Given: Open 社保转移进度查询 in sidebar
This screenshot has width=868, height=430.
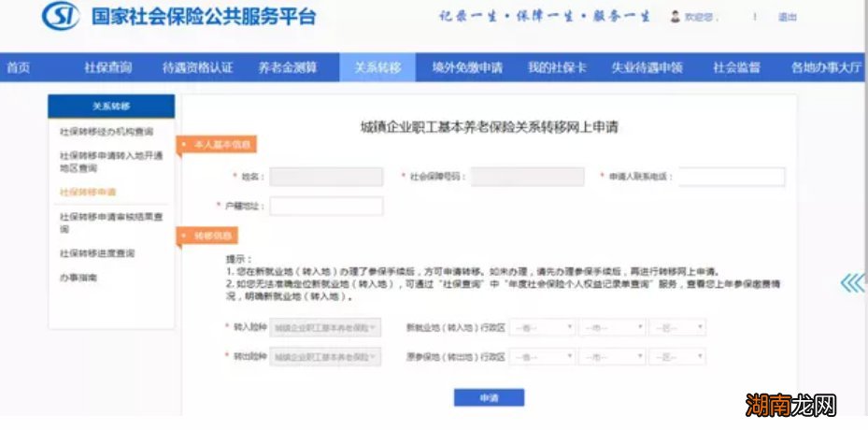Looking at the screenshot, I should coord(97,253).
